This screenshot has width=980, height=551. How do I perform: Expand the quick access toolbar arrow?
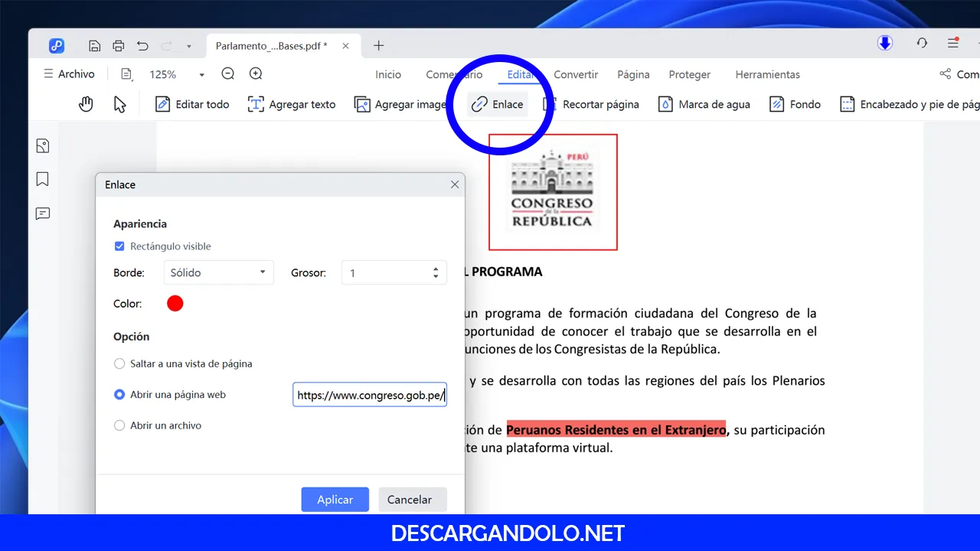point(189,46)
